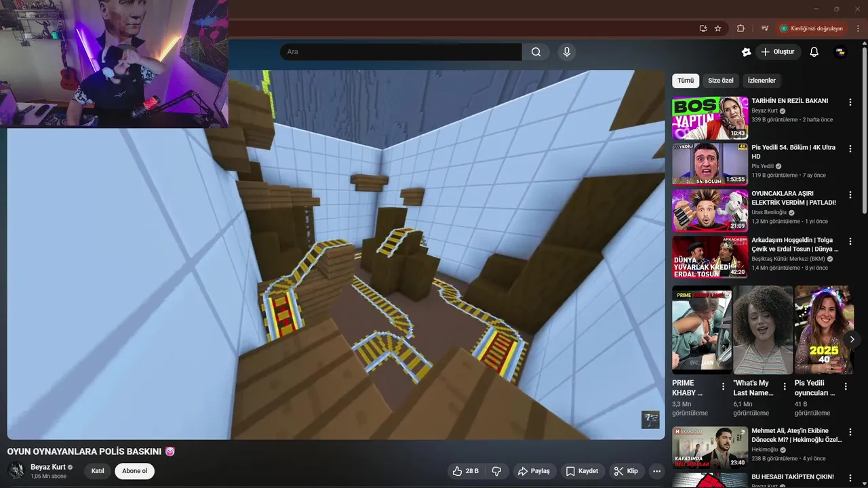This screenshot has height=488, width=868.
Task: Open the Arkadaşım Hoşgeldin video thumbnail
Action: tap(710, 257)
